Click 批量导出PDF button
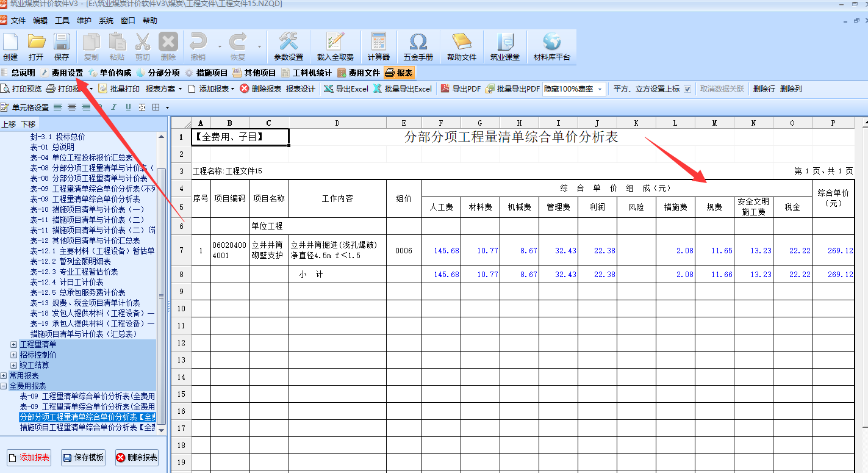868x473 pixels. click(512, 89)
